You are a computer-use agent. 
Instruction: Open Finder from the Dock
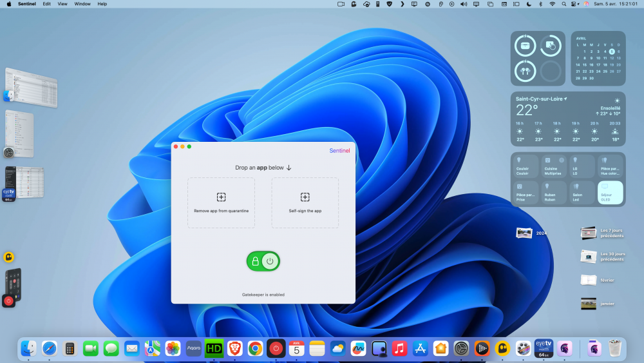click(28, 349)
